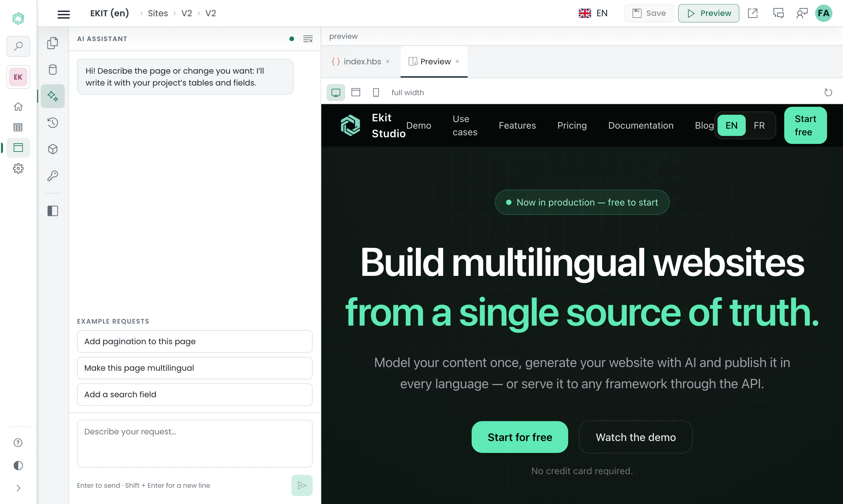Click Sites in the breadcrumb
The width and height of the screenshot is (843, 504).
pyautogui.click(x=158, y=13)
